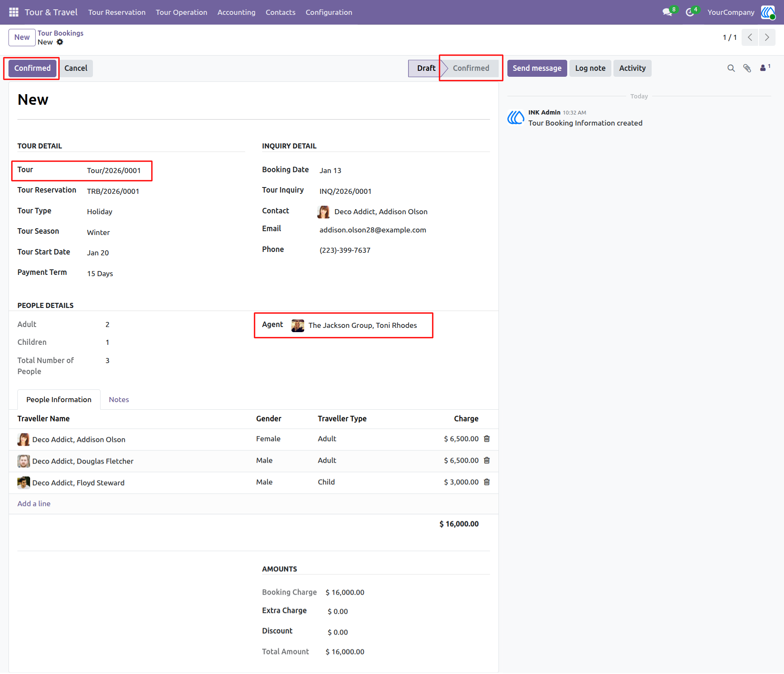
Task: Click INK Admin avatar in chatter message
Action: pyautogui.click(x=516, y=117)
